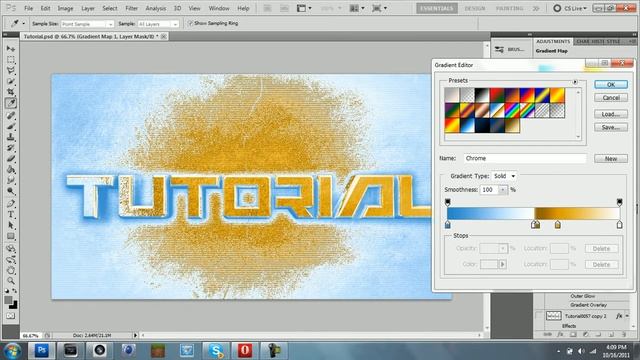Switch to Design workspace
The width and height of the screenshot is (640, 360).
click(475, 8)
